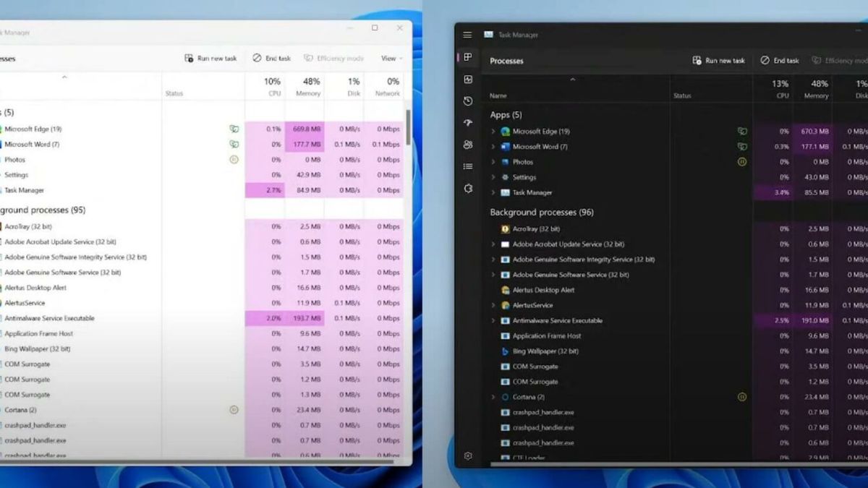Open the Details page from the dark sidebar
The width and height of the screenshot is (868, 488).
[x=468, y=166]
